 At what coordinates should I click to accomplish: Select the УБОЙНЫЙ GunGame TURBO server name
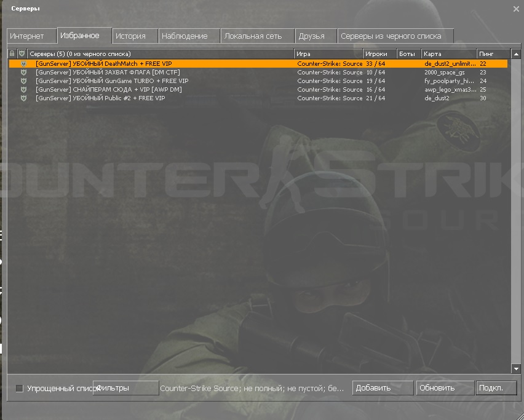pos(112,81)
